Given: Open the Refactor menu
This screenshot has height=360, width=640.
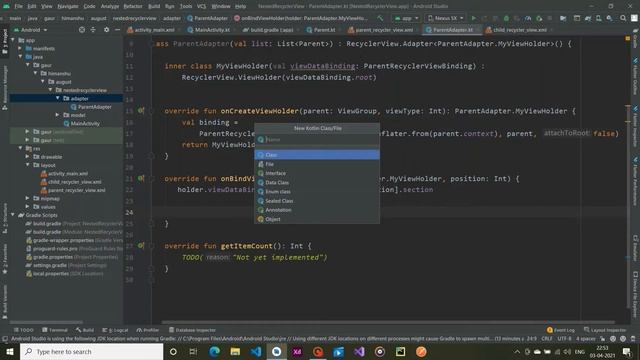Looking at the screenshot, I should pos(133,6).
